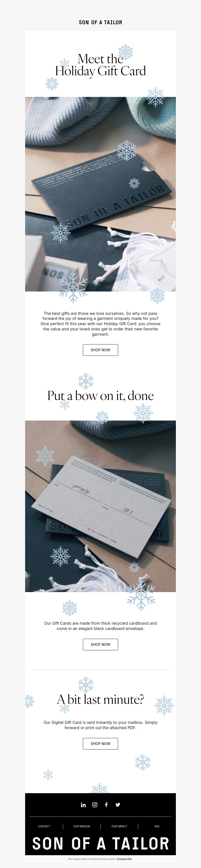Click Shop Now under recycled cardboard text
Viewport: 201px width, 868px height.
click(x=100, y=644)
